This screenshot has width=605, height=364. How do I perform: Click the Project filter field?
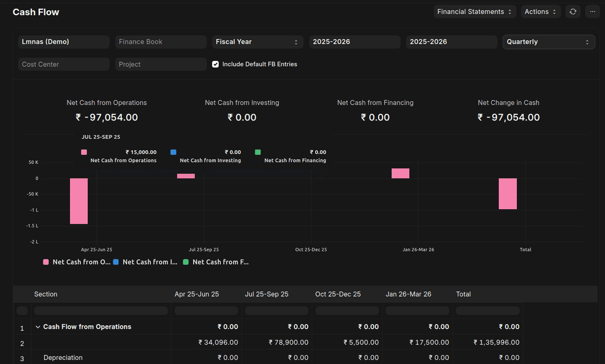tap(161, 64)
